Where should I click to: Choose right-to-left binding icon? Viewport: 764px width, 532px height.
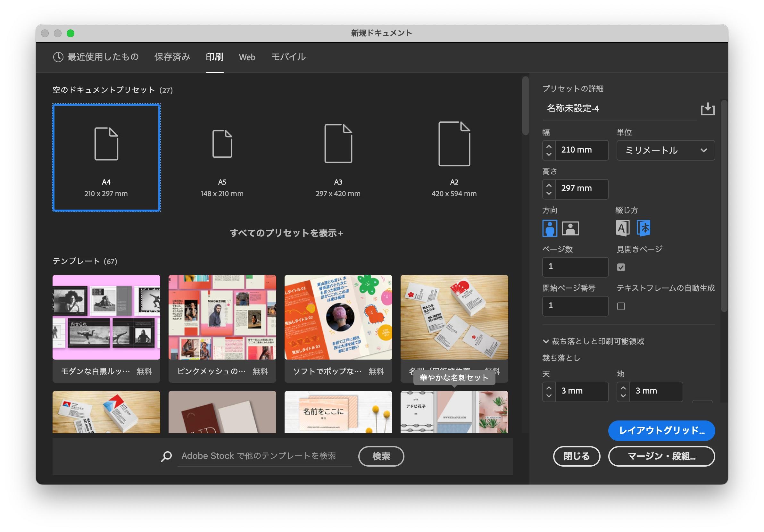(643, 228)
